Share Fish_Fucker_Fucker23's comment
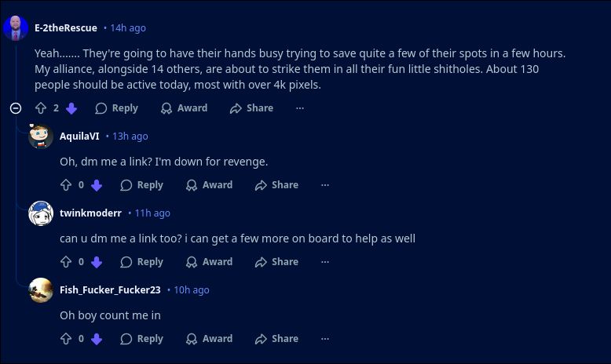The image size is (611, 364). coord(276,339)
